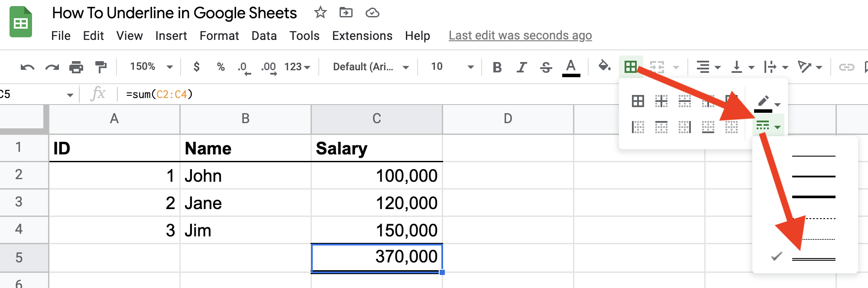
Task: Open the Tools menu
Action: click(x=304, y=36)
